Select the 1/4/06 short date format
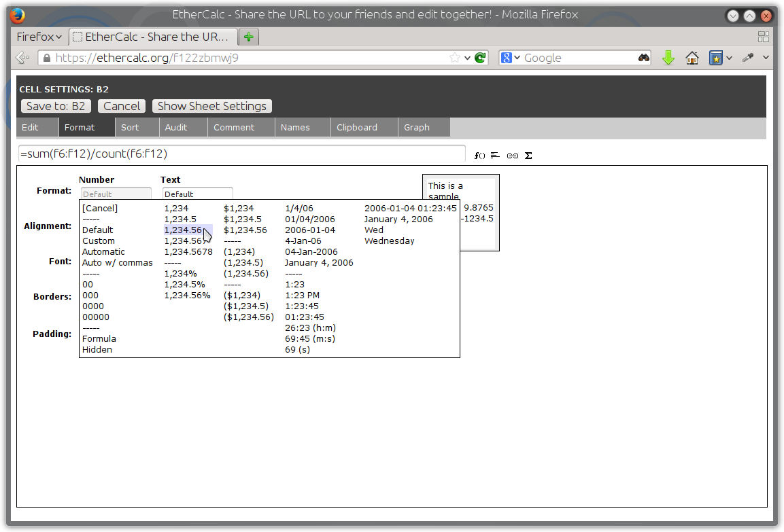This screenshot has height=532, width=784. pos(299,209)
